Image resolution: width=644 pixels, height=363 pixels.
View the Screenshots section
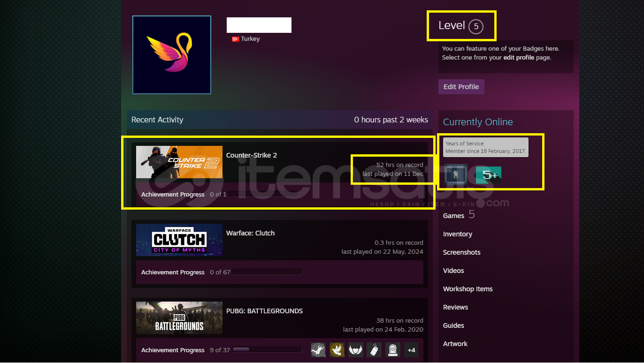[462, 252]
